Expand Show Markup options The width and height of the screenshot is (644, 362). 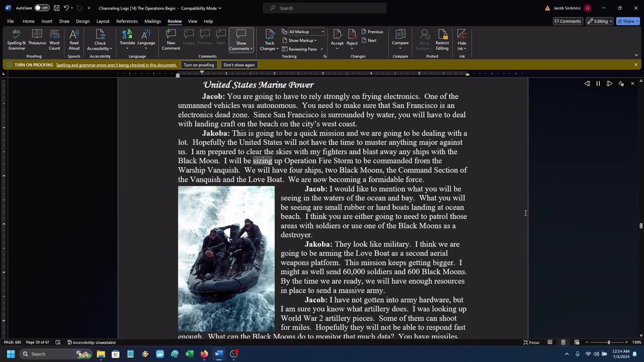[x=300, y=41]
